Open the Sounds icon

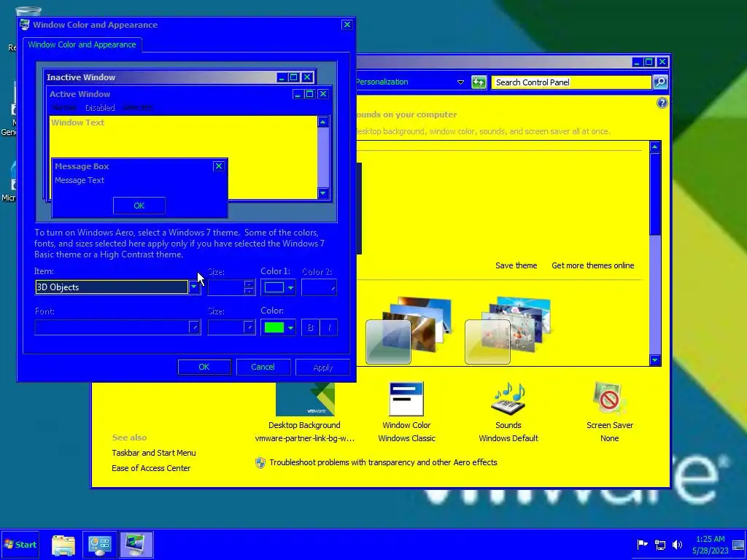click(508, 399)
